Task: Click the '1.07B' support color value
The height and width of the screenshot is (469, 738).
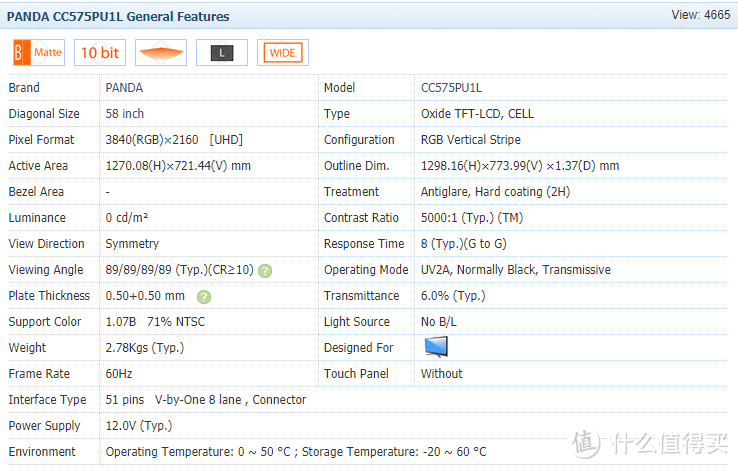Action: [120, 322]
